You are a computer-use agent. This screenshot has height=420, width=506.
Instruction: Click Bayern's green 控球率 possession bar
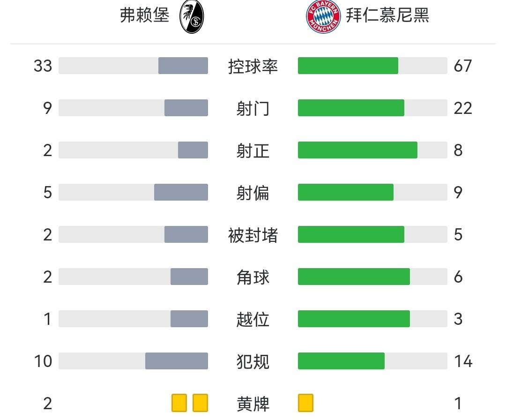tap(348, 66)
